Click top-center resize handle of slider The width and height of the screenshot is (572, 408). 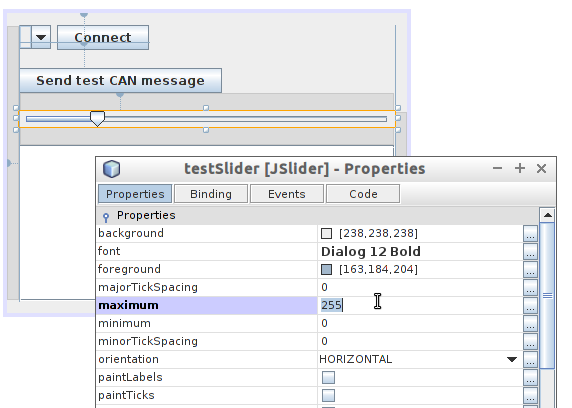206,108
